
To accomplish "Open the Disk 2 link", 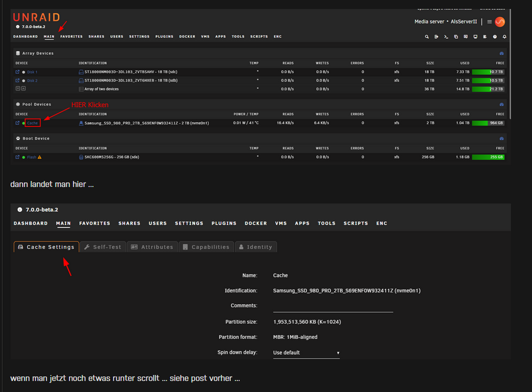I will (32, 81).
